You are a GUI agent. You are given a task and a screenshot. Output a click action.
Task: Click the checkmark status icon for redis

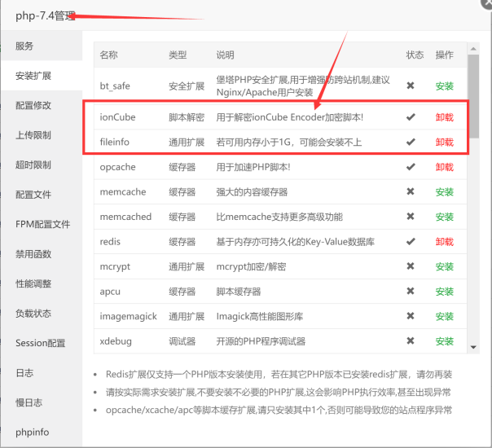click(x=411, y=242)
